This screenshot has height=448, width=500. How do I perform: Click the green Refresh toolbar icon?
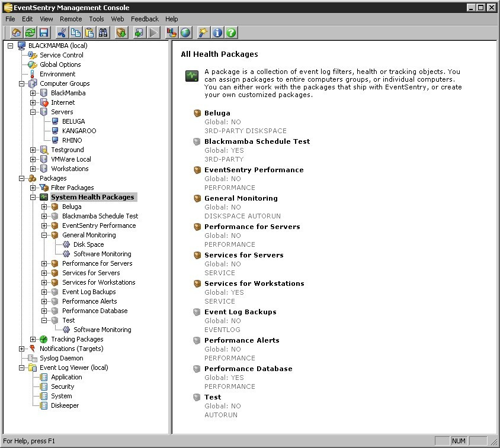pos(30,33)
